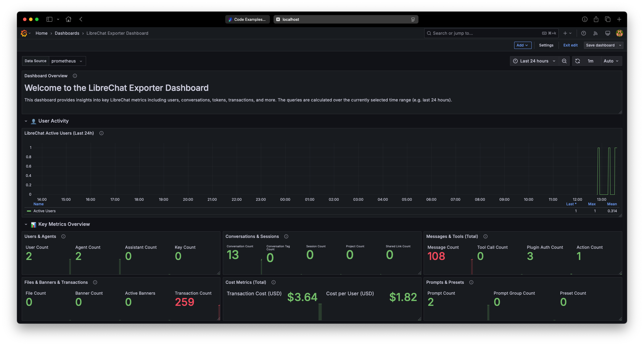Sort legend by Max column
The height and width of the screenshot is (346, 644).
click(592, 204)
